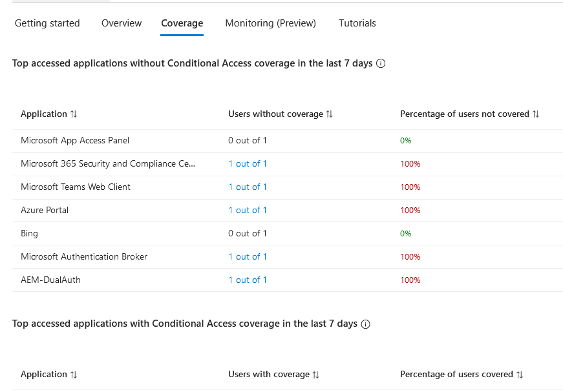Open the Overview tab
Image resolution: width=563 pixels, height=392 pixels.
tap(122, 23)
